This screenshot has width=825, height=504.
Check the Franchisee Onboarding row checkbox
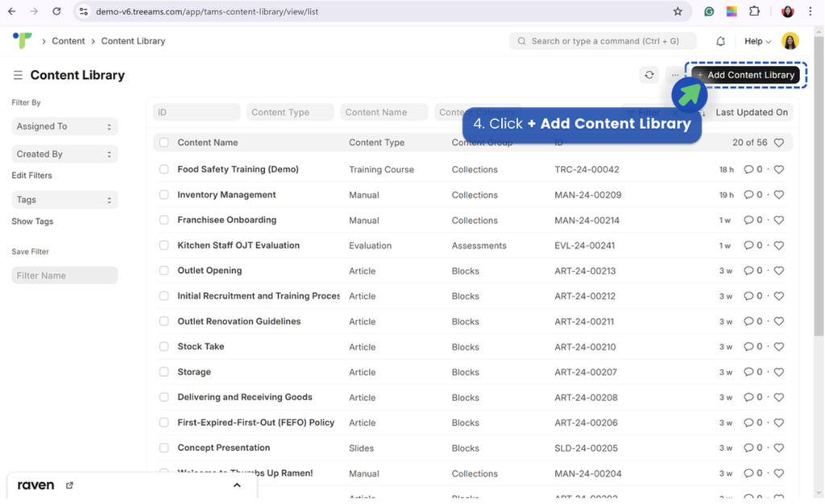pyautogui.click(x=164, y=220)
